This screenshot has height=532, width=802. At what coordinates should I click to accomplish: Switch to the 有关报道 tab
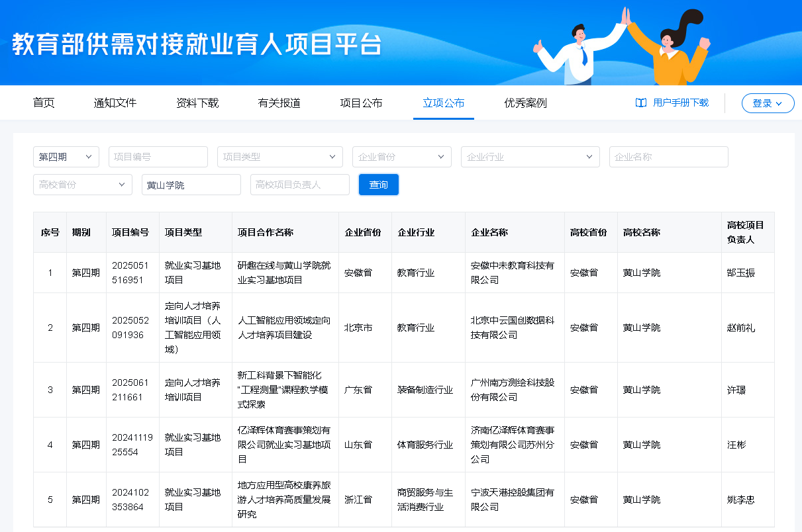279,103
